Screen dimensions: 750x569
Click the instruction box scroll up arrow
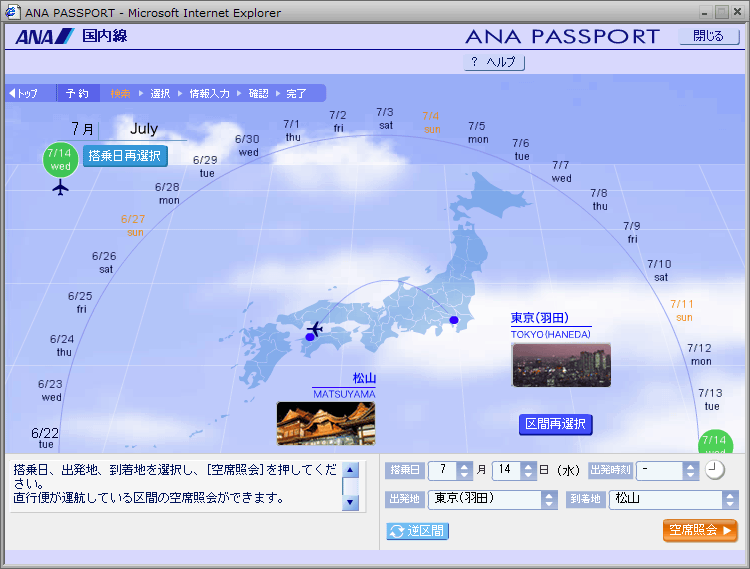pos(351,470)
